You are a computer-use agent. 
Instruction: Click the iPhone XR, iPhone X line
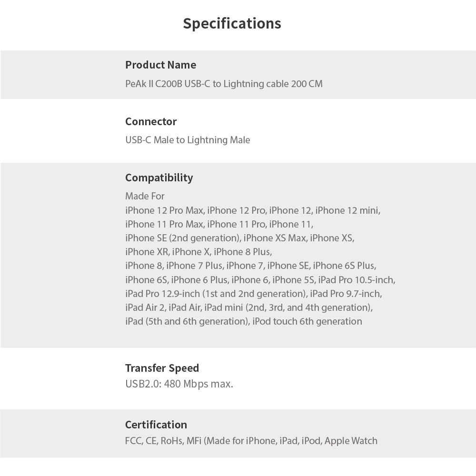198,252
